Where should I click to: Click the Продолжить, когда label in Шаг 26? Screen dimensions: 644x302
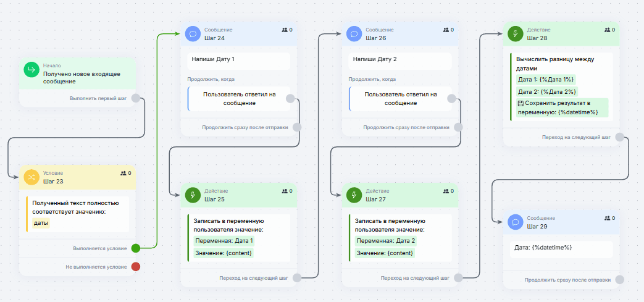pyautogui.click(x=372, y=79)
